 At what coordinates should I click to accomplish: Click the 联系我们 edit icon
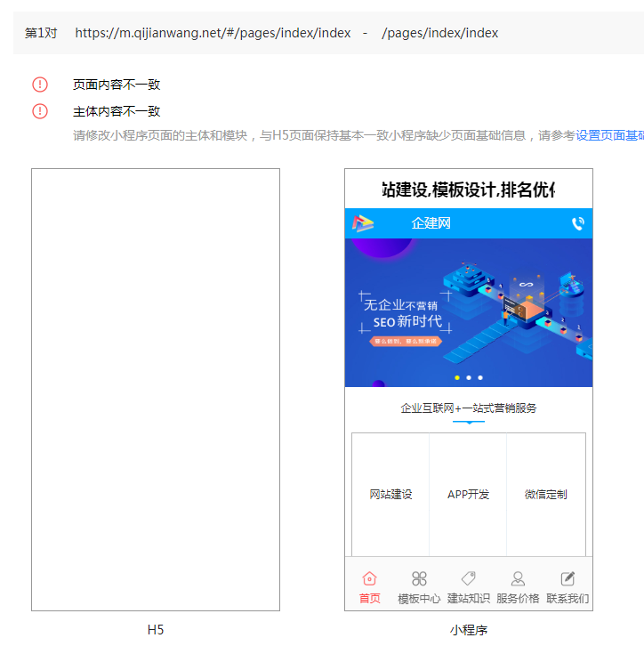(x=568, y=578)
